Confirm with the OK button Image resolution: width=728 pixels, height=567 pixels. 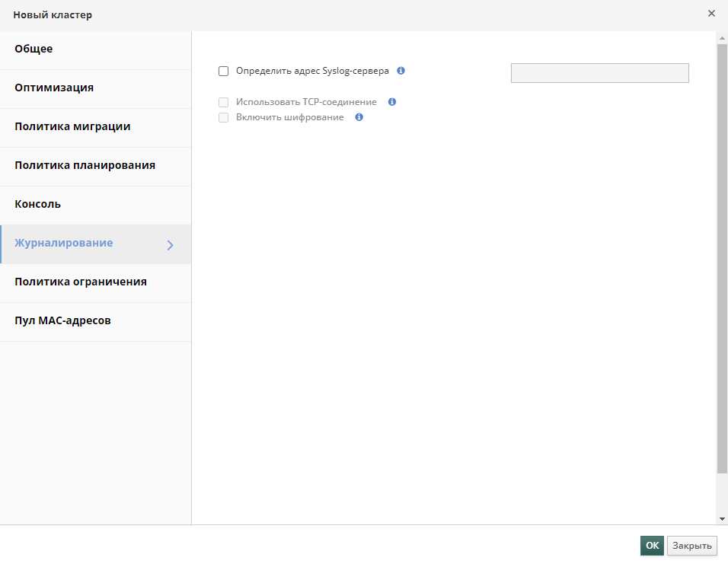(652, 546)
